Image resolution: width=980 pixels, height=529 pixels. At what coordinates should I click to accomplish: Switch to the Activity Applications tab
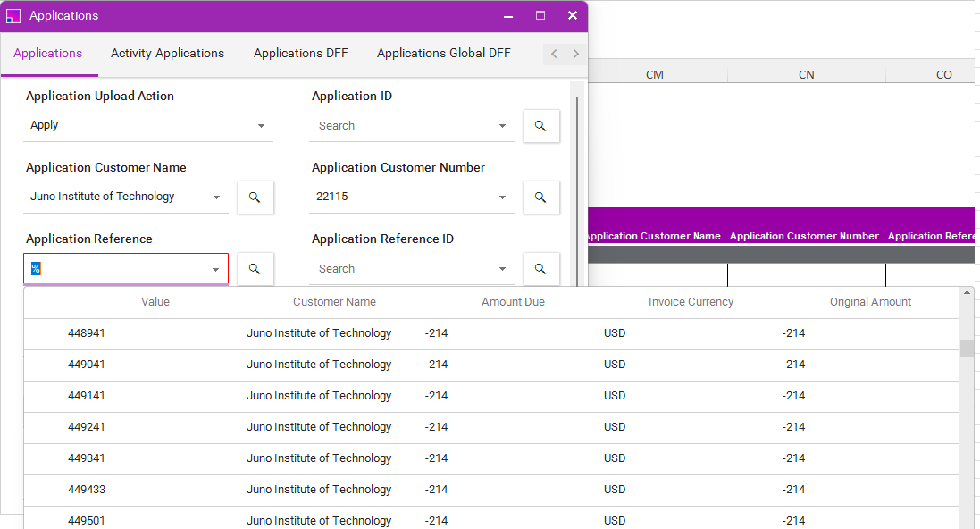[167, 53]
